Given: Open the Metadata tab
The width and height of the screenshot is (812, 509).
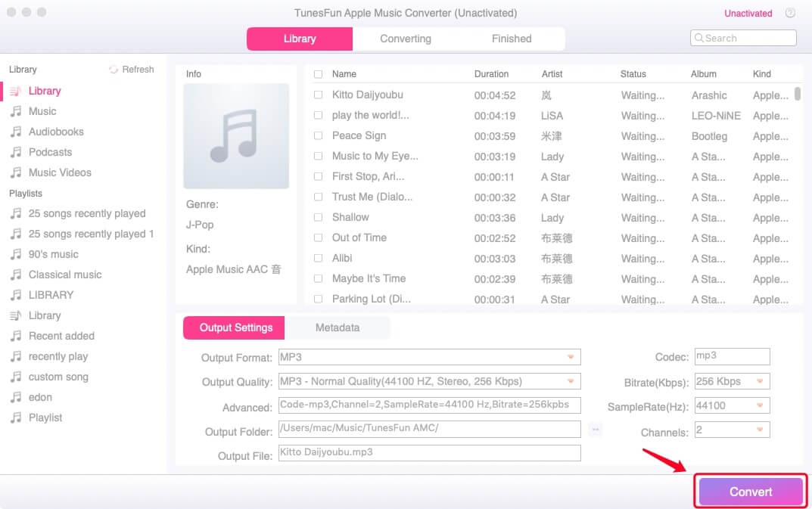Looking at the screenshot, I should pyautogui.click(x=338, y=327).
